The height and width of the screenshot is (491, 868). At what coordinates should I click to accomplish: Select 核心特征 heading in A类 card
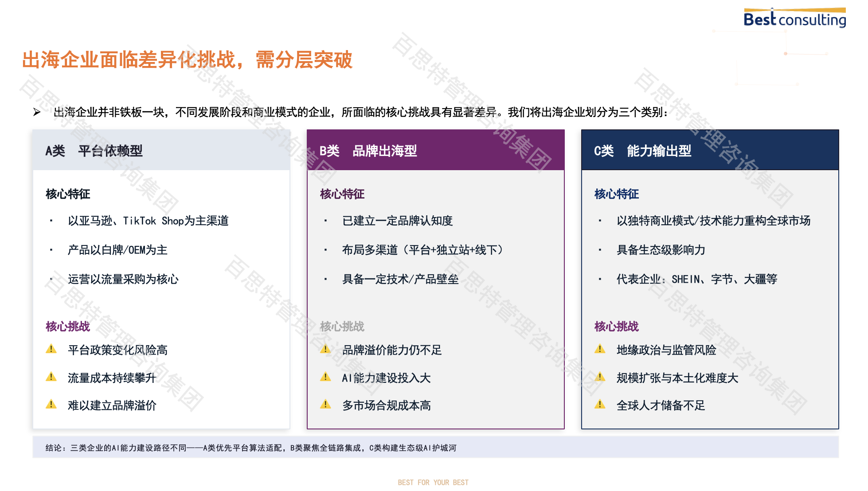coord(68,194)
